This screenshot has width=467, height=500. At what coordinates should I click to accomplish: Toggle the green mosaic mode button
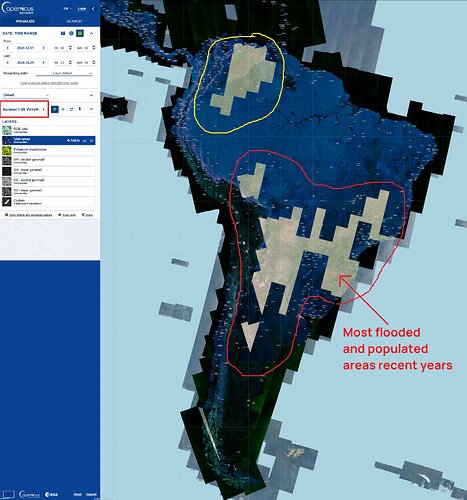coord(80,33)
